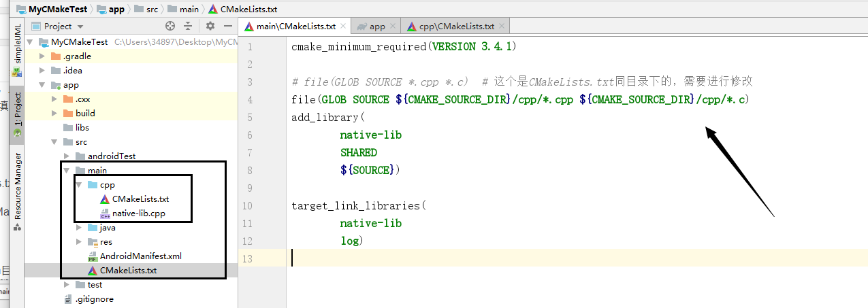Screen dimensions: 868x308
Task: Select CMakeLists.txt under the cpp folder
Action: pos(140,199)
